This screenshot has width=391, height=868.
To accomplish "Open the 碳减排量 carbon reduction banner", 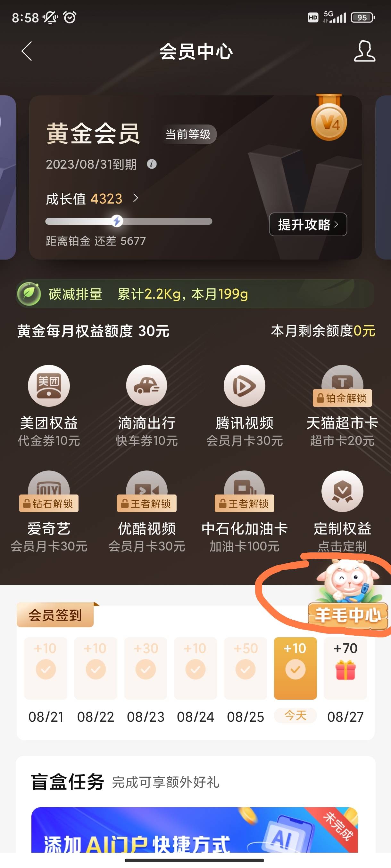I will click(195, 294).
